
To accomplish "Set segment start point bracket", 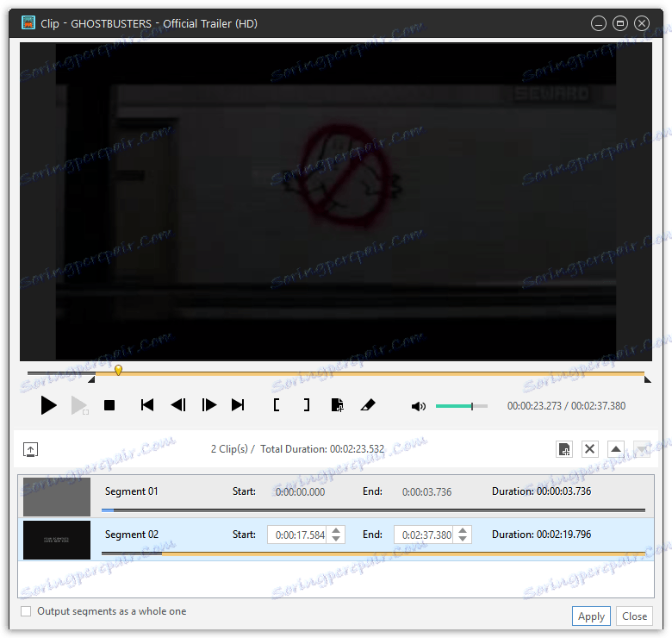I will 277,405.
